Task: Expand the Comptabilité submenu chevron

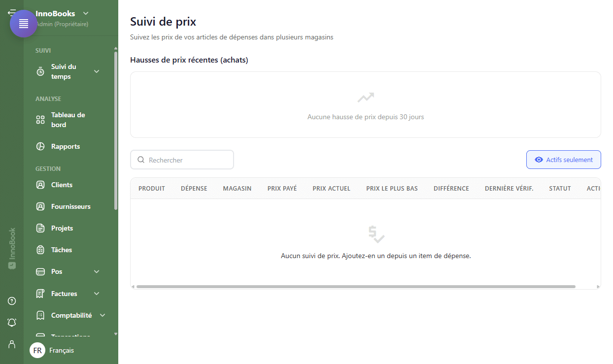Action: tap(102, 315)
